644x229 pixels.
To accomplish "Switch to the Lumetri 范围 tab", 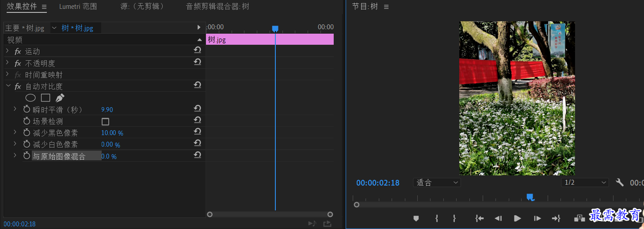I will pos(78,6).
